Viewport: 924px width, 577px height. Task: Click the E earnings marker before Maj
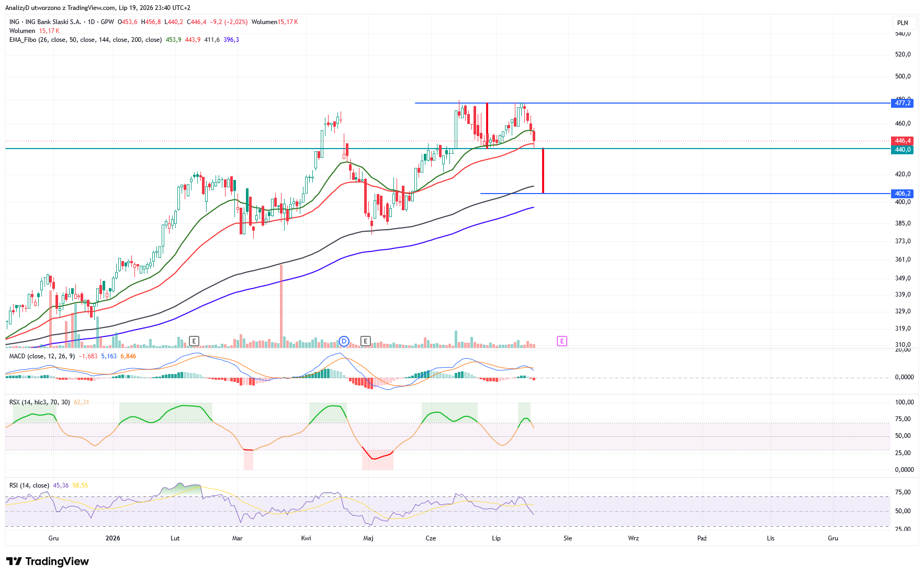click(366, 341)
